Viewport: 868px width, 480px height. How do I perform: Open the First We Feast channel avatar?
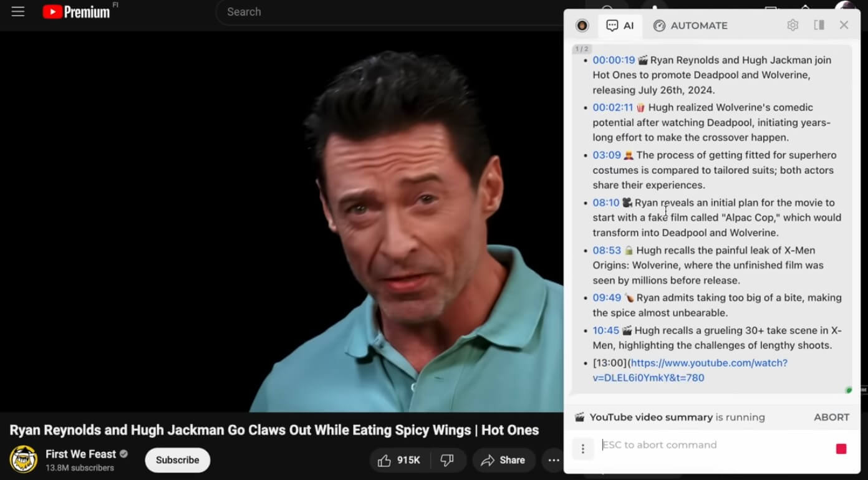[x=23, y=459]
